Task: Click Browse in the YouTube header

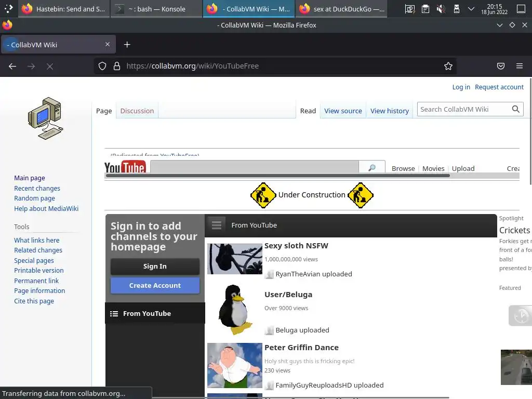Action: point(403,169)
